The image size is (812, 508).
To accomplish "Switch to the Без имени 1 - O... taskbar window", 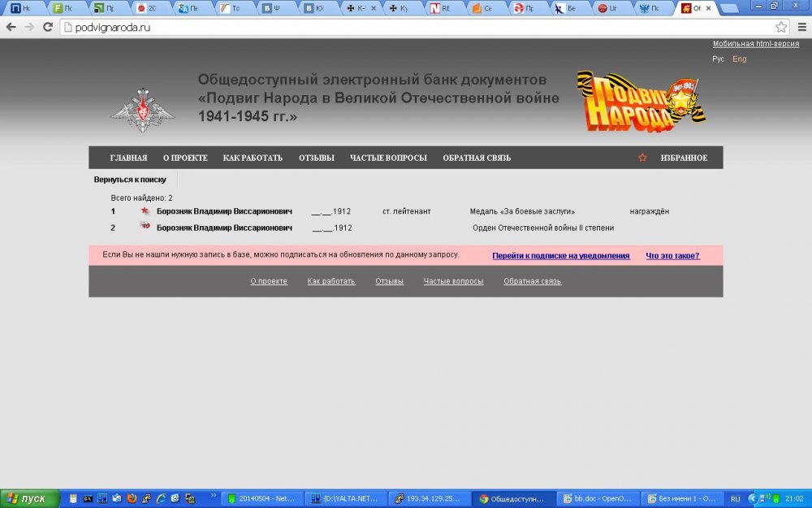I will 681,499.
